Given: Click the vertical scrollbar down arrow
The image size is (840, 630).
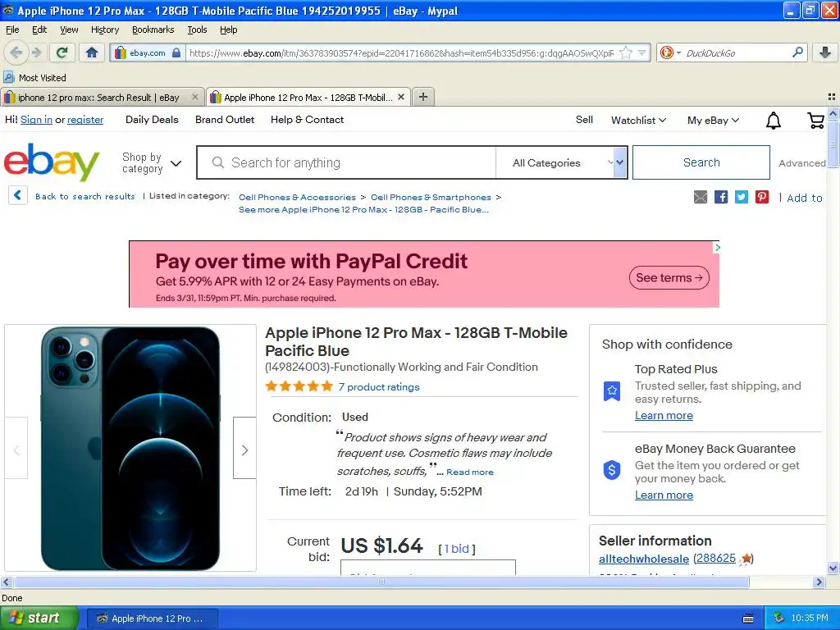Looking at the screenshot, I should (x=833, y=568).
